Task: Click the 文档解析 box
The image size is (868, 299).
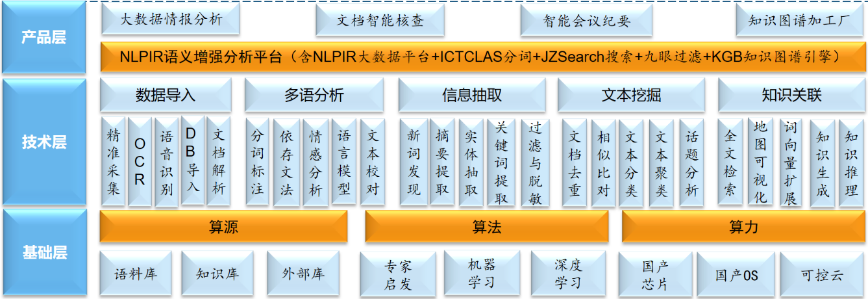Action: (x=218, y=162)
